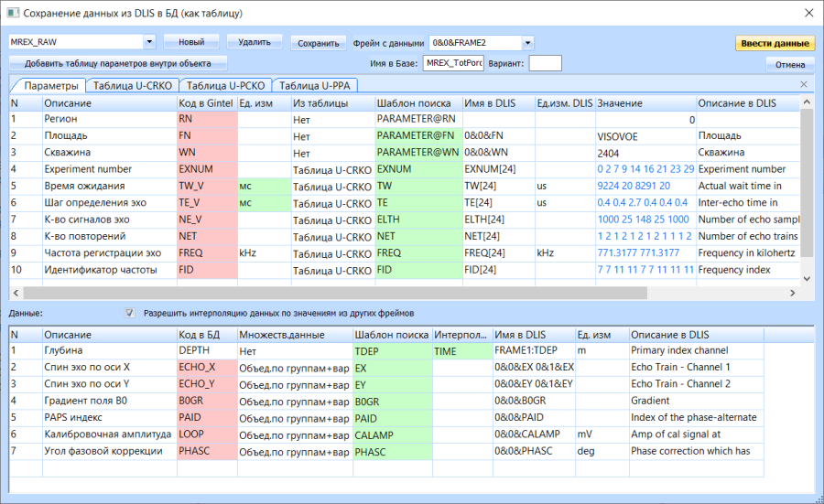The image size is (824, 504).
Task: Expand the frame 0&0&FRAME2 dropdown arrow
Action: tap(527, 42)
